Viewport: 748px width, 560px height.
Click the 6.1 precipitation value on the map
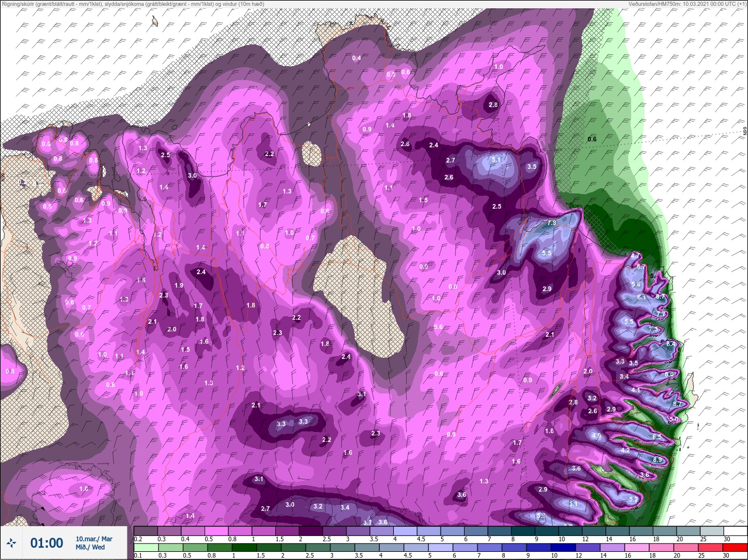[642, 297]
